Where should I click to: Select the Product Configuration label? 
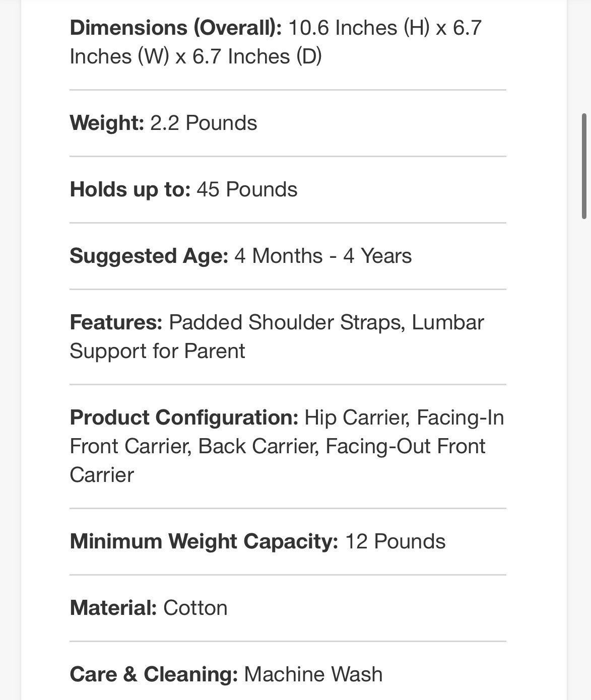(x=184, y=418)
